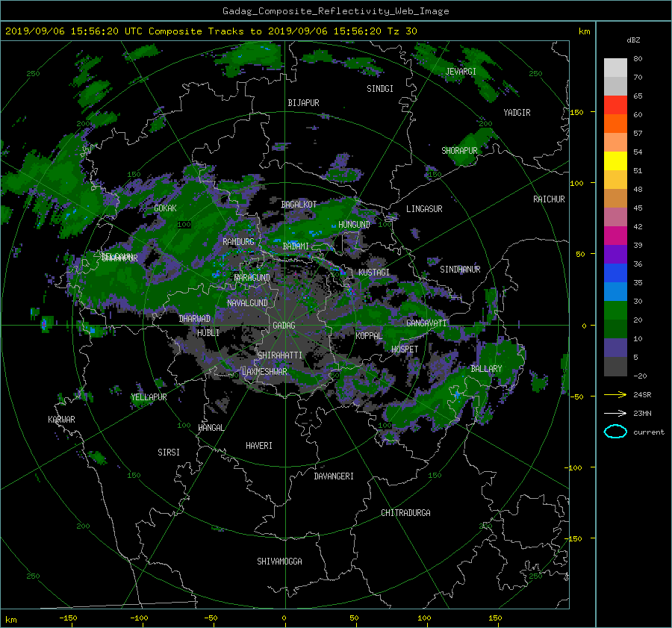Click the BADAMI city label
This screenshot has width=672, height=628.
[296, 246]
